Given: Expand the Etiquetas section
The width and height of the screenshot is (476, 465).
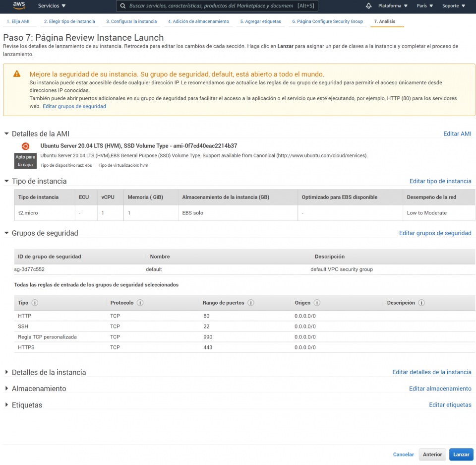Looking at the screenshot, I should pos(6,405).
